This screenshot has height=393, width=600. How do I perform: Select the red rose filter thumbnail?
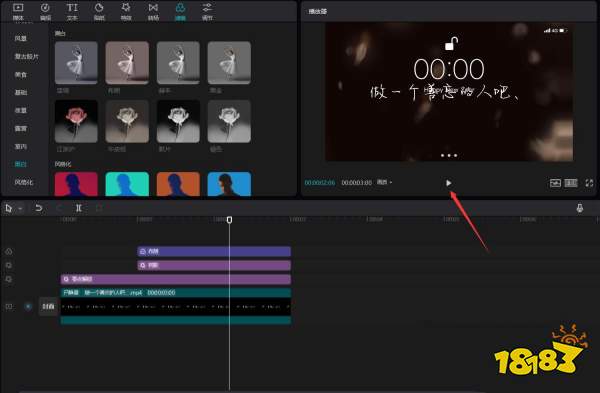pyautogui.click(x=76, y=121)
